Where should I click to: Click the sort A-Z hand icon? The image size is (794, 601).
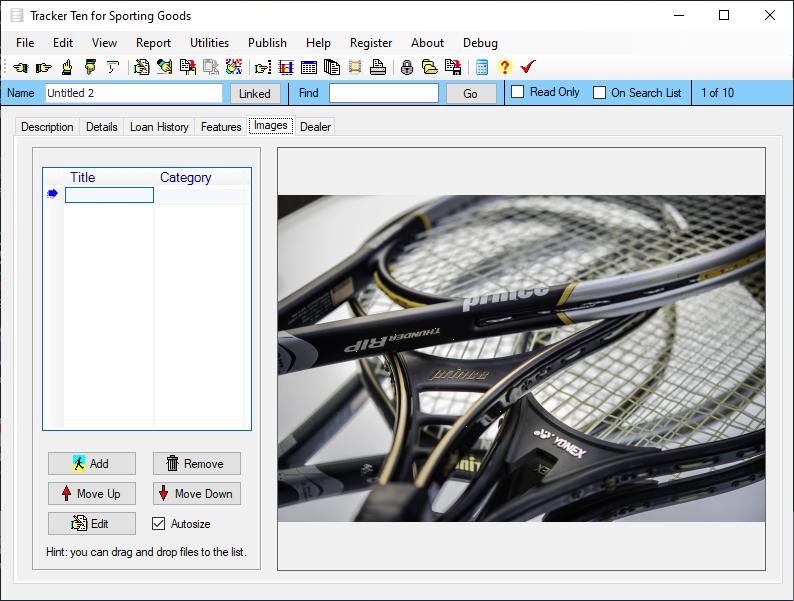234,67
